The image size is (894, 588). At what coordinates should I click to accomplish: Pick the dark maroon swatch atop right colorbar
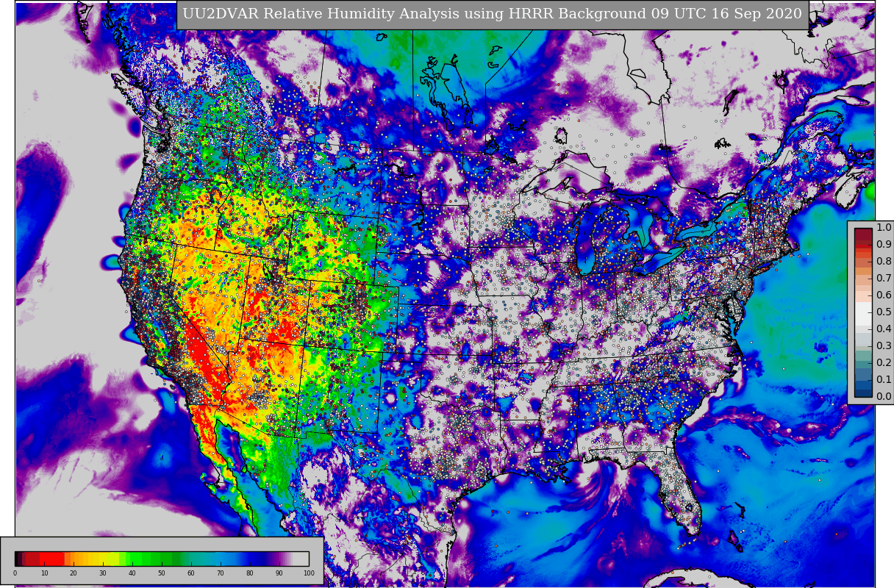(x=863, y=234)
